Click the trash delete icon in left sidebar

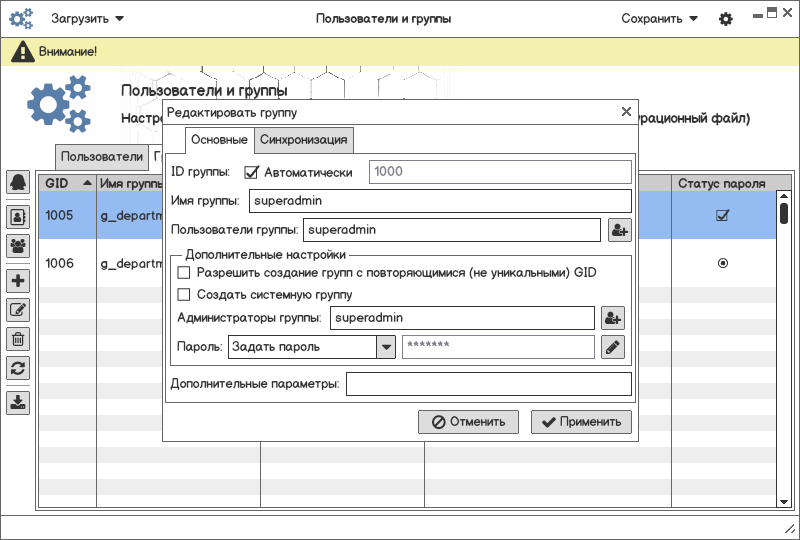[18, 339]
